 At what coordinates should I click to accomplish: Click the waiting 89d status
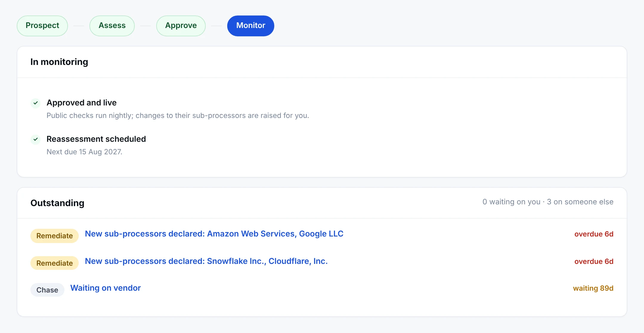[593, 288]
